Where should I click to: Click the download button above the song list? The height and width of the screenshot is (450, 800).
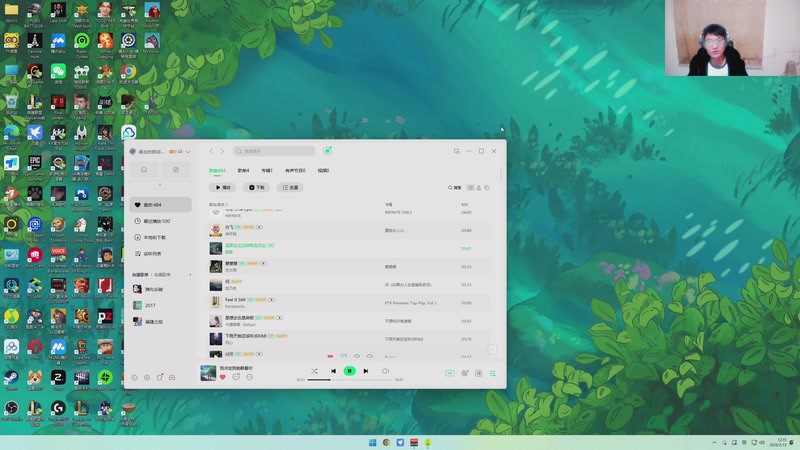click(256, 187)
